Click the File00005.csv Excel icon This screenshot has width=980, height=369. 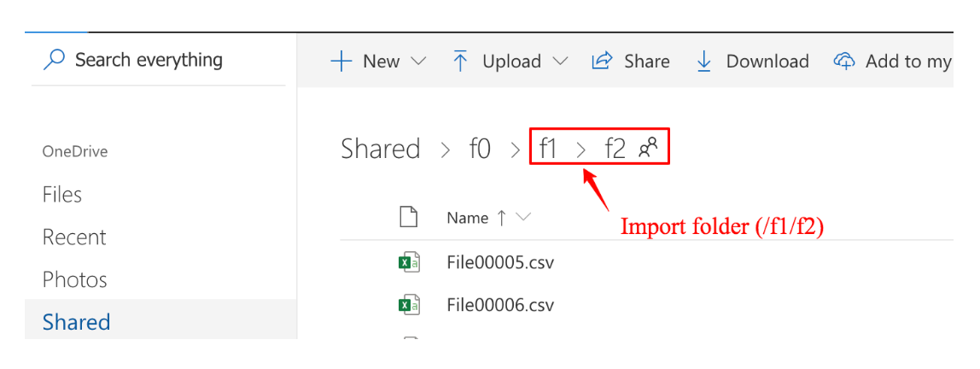[x=409, y=262]
